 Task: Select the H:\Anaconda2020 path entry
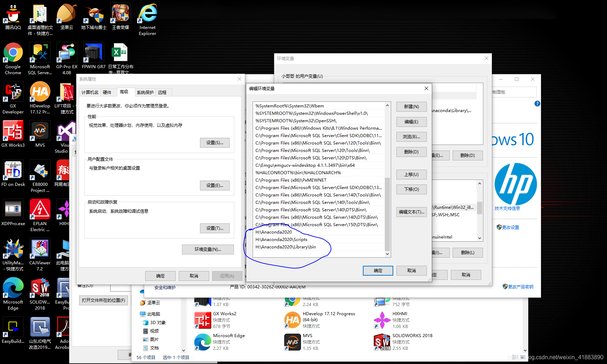[319, 232]
